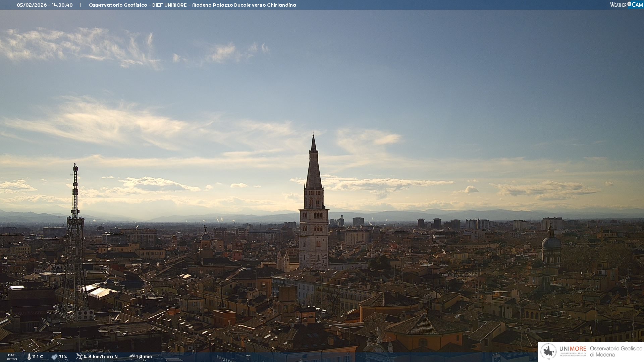
Task: Select the 71% humidity reading
Action: coord(63,357)
